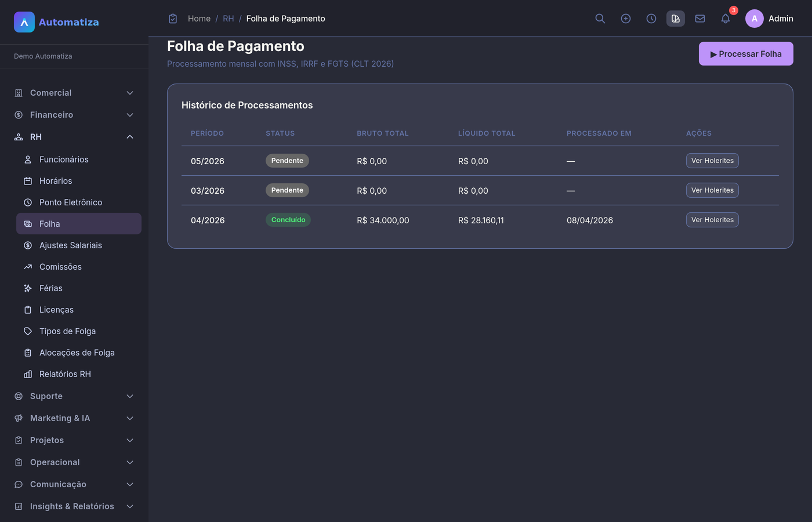Click the Pendente badge for 03/2026
This screenshot has height=522, width=812.
287,190
